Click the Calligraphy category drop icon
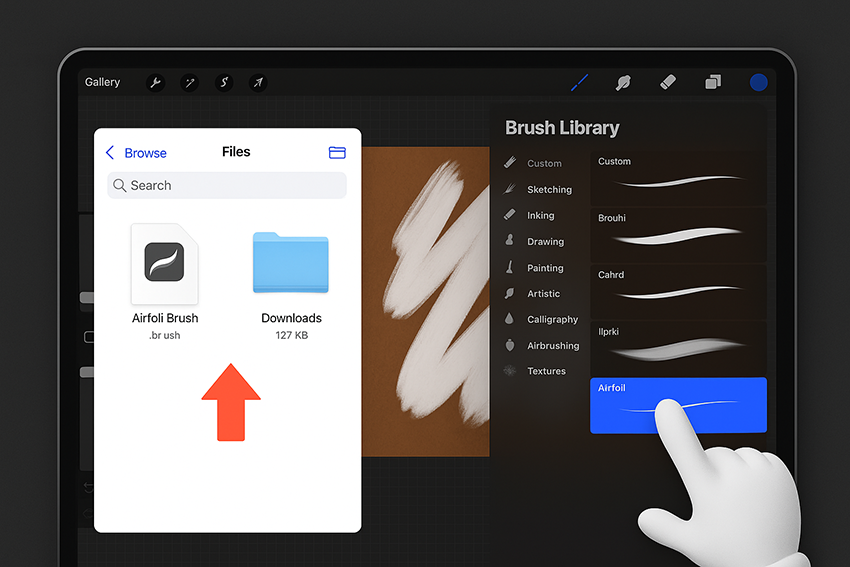Viewport: 850px width, 567px height. 509,318
